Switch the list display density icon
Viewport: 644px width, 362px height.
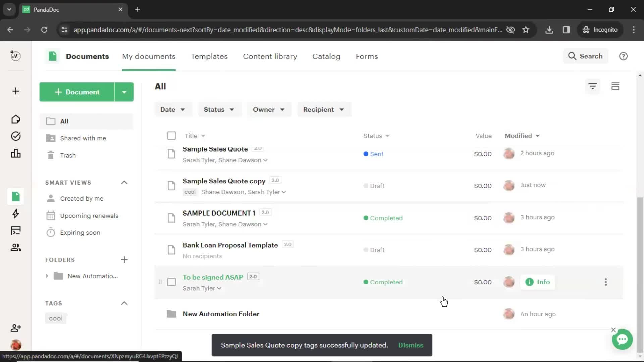pos(615,86)
